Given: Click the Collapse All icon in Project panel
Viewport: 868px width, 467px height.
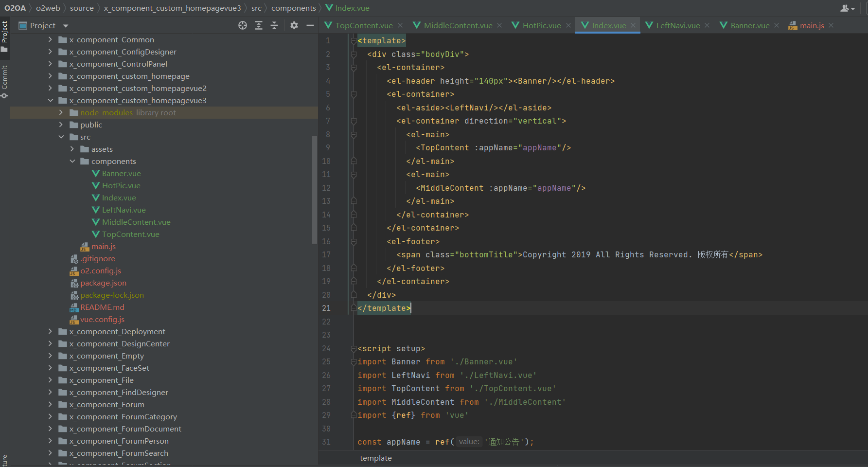Looking at the screenshot, I should coord(274,25).
